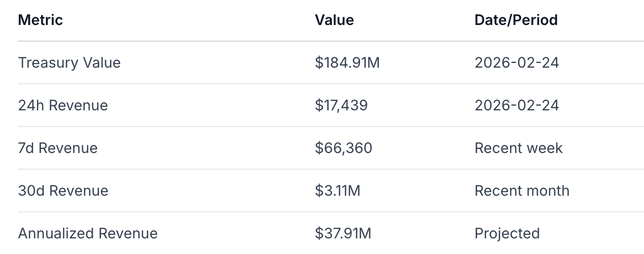Select the $3.11M value cell
Viewport: 644px width, 254px height.
[x=338, y=191]
